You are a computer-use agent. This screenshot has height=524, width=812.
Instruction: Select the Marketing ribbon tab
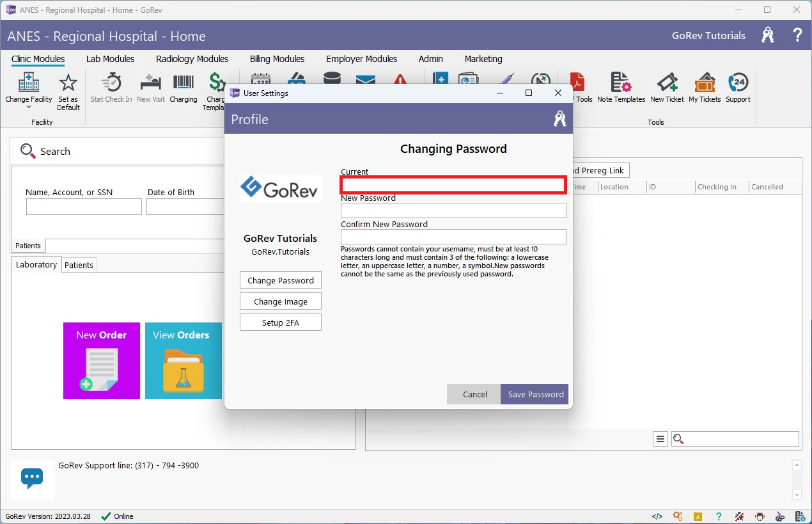483,59
